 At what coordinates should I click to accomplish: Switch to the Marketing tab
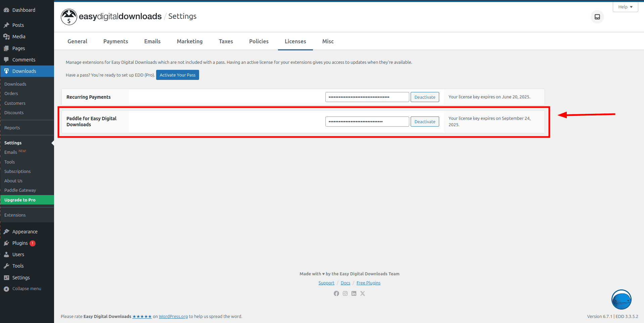pyautogui.click(x=190, y=41)
